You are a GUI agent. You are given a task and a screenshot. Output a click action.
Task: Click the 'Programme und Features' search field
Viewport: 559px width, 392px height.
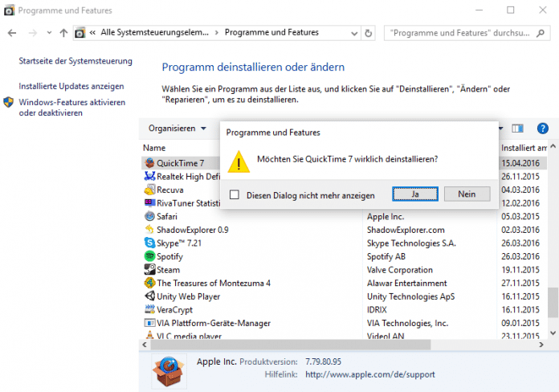click(458, 33)
